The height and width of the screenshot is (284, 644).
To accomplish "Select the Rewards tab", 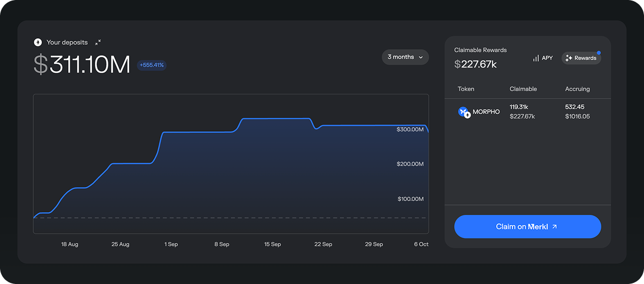I will point(581,58).
